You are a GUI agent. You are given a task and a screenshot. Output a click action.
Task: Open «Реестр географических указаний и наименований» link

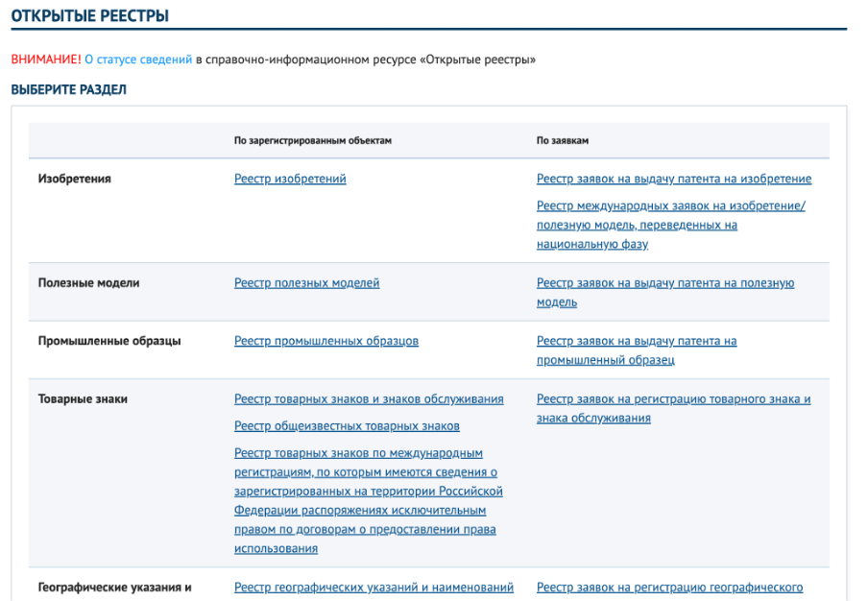click(374, 588)
